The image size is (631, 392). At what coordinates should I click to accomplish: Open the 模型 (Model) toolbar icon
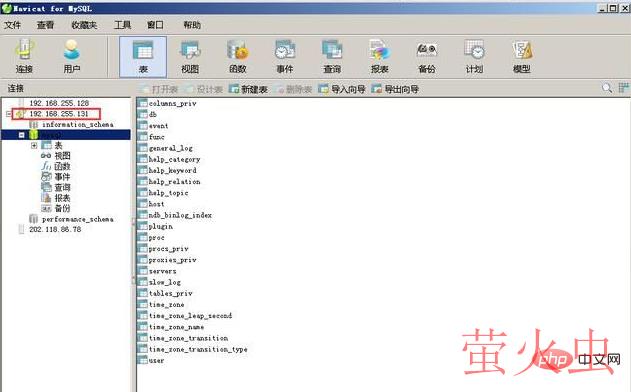[x=522, y=57]
